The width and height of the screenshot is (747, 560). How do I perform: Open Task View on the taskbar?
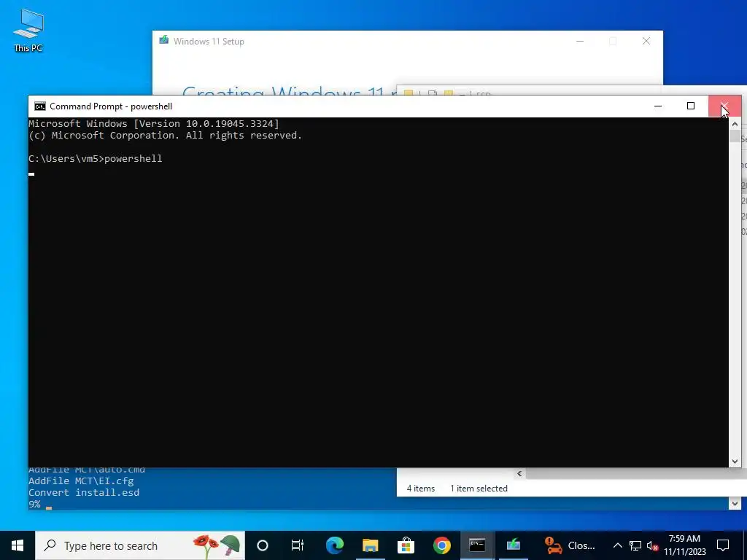[298, 545]
